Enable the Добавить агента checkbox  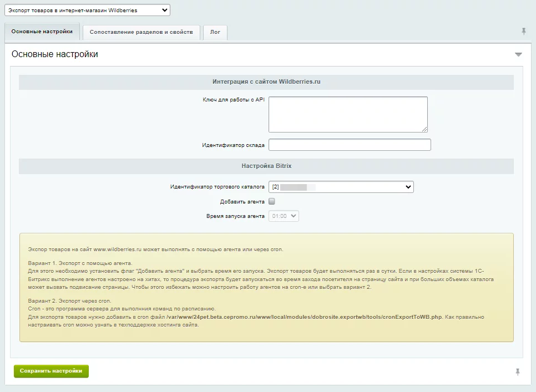pyautogui.click(x=272, y=201)
